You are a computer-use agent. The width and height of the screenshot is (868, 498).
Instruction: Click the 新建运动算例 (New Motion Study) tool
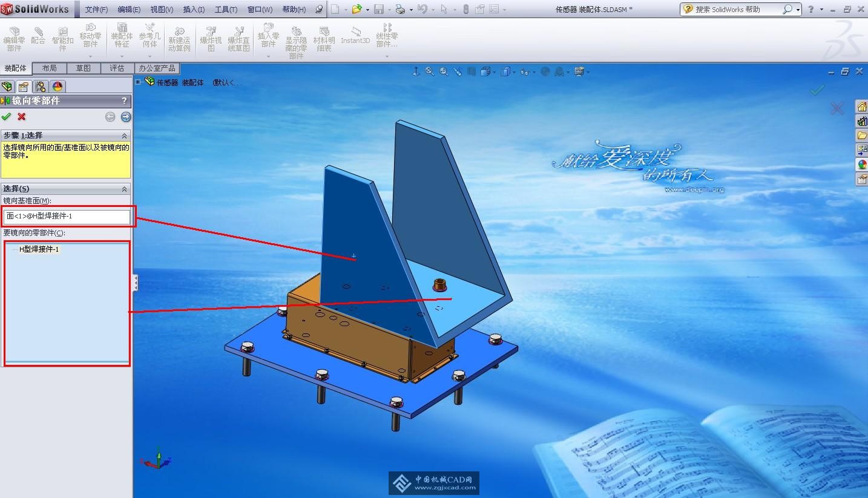[x=179, y=39]
